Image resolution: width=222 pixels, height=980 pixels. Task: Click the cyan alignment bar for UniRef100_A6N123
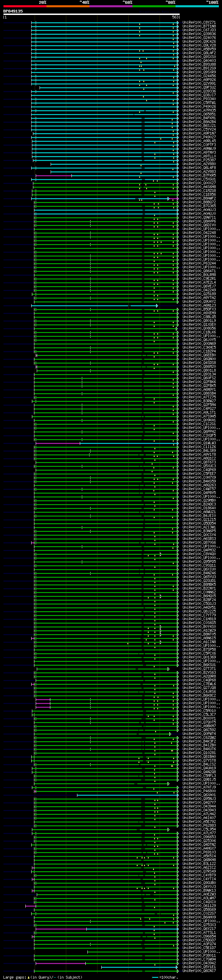pos(94,306)
